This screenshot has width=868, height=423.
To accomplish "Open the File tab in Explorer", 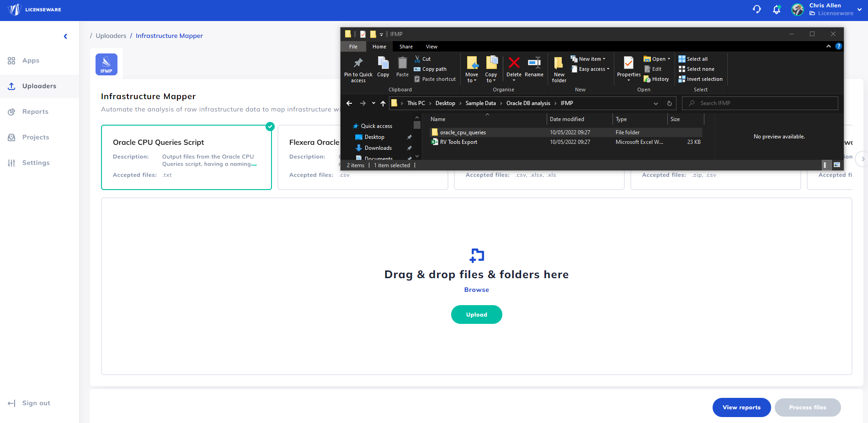I will [x=353, y=47].
